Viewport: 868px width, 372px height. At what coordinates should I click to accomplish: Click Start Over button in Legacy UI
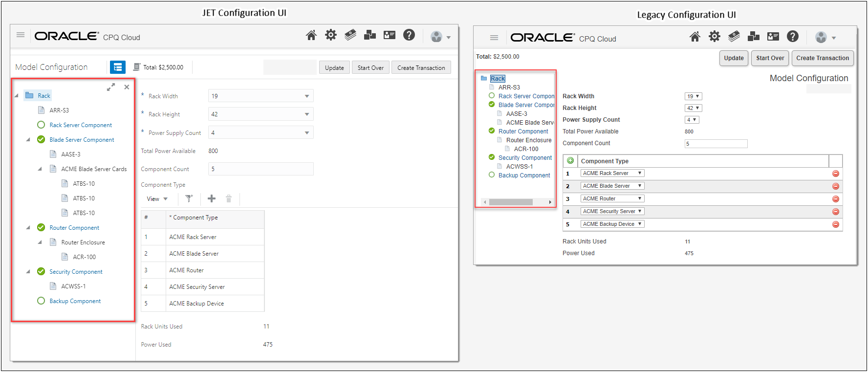click(x=770, y=58)
